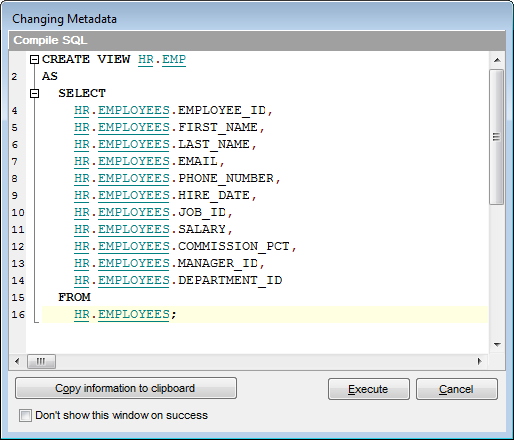Click HIRE_DATE column text
This screenshot has width=514, height=440.
click(x=214, y=195)
